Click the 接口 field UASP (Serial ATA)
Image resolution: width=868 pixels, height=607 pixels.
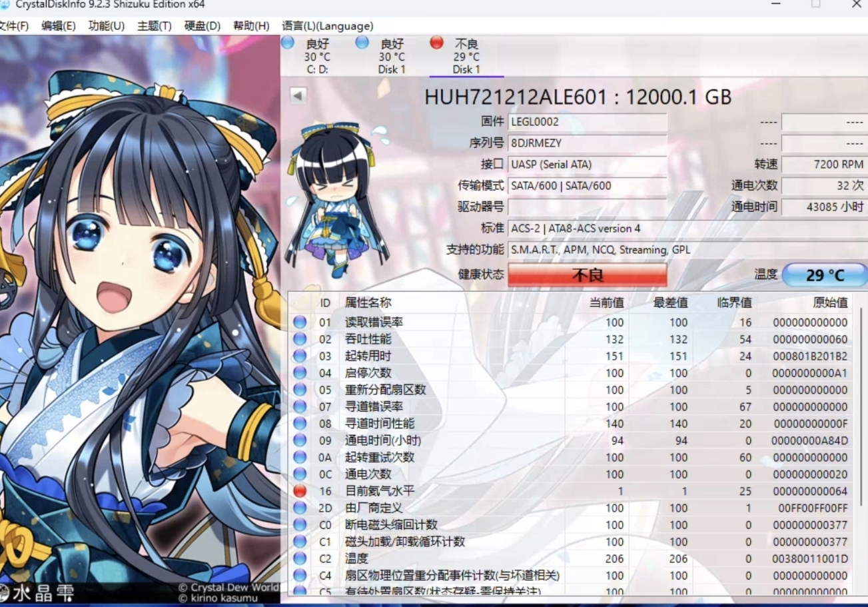click(x=588, y=165)
